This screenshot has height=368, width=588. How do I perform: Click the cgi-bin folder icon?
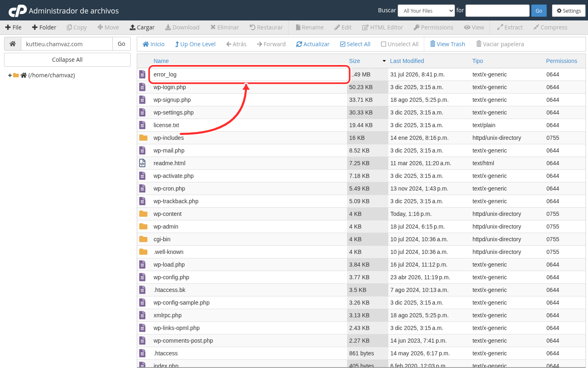143,239
